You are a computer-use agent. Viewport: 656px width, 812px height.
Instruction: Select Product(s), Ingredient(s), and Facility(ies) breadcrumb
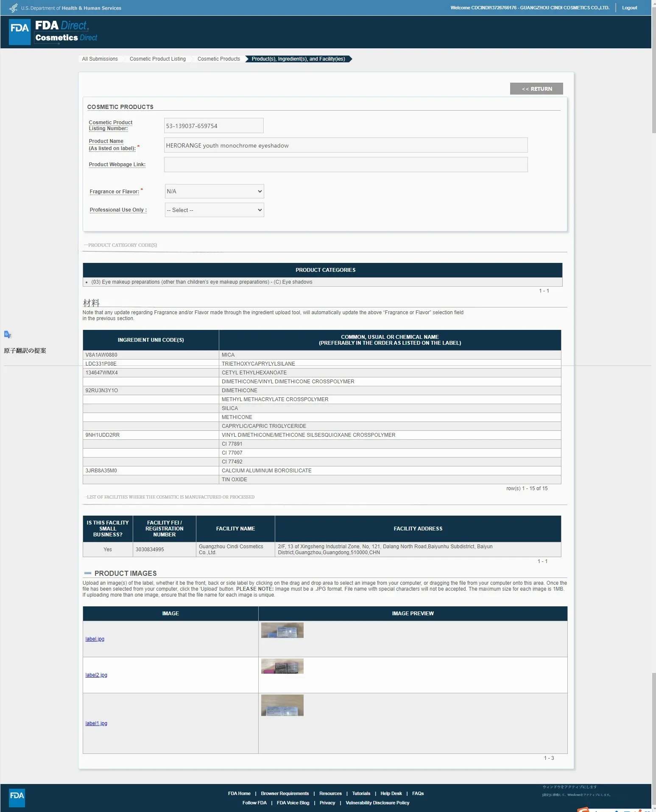[x=299, y=59]
